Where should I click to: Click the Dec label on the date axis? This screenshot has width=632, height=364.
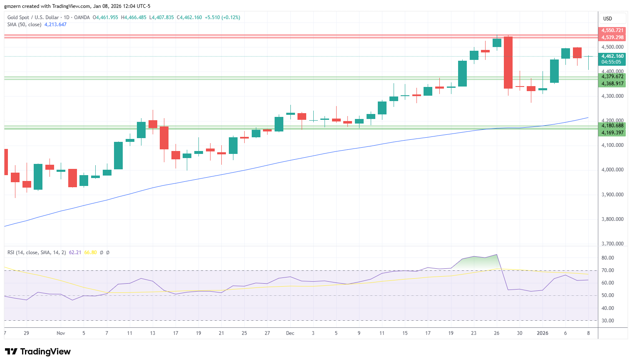[x=290, y=333]
